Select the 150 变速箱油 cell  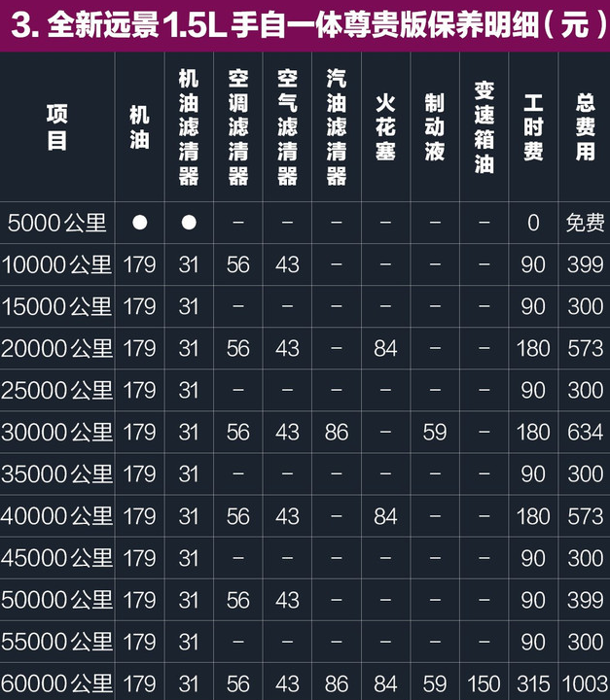pos(484,683)
